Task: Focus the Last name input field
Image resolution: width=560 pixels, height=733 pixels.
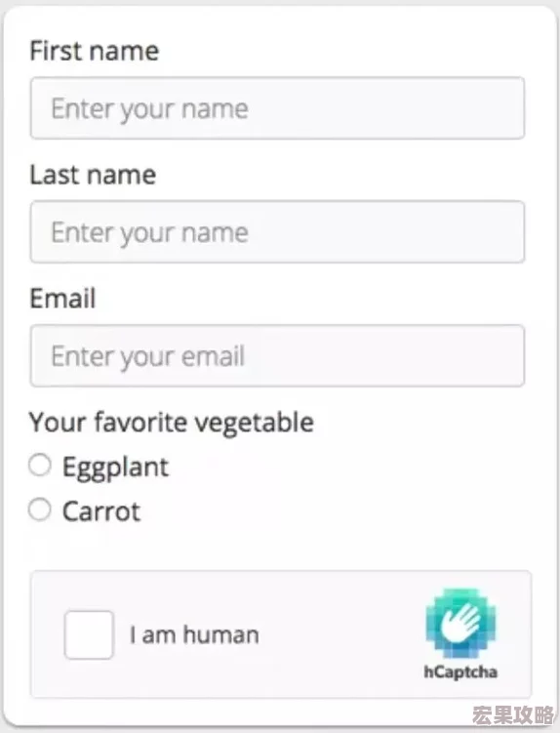Action: coord(277,232)
